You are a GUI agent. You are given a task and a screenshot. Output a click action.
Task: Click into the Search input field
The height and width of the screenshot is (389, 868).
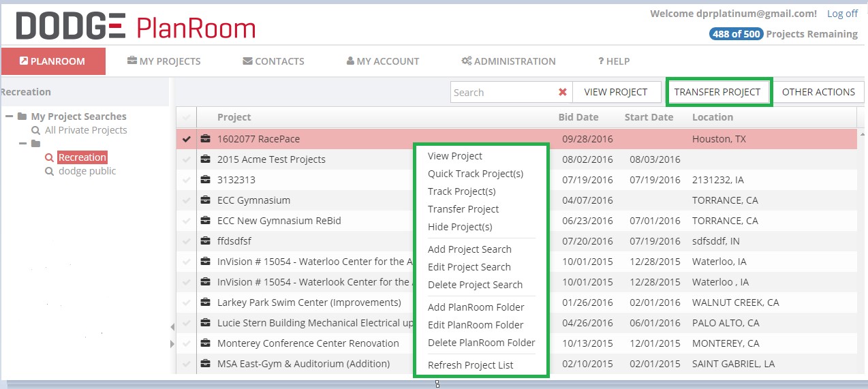pos(502,93)
